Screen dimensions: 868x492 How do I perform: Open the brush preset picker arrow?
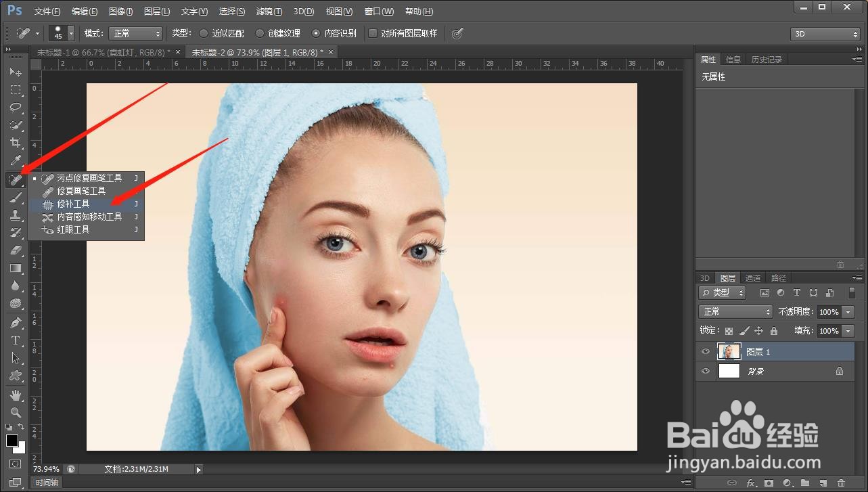[71, 33]
